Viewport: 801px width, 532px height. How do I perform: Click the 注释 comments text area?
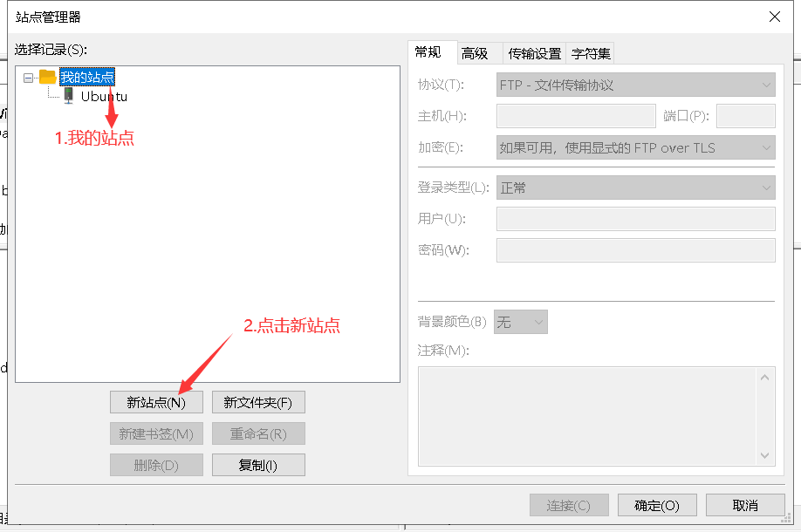[x=586, y=416]
